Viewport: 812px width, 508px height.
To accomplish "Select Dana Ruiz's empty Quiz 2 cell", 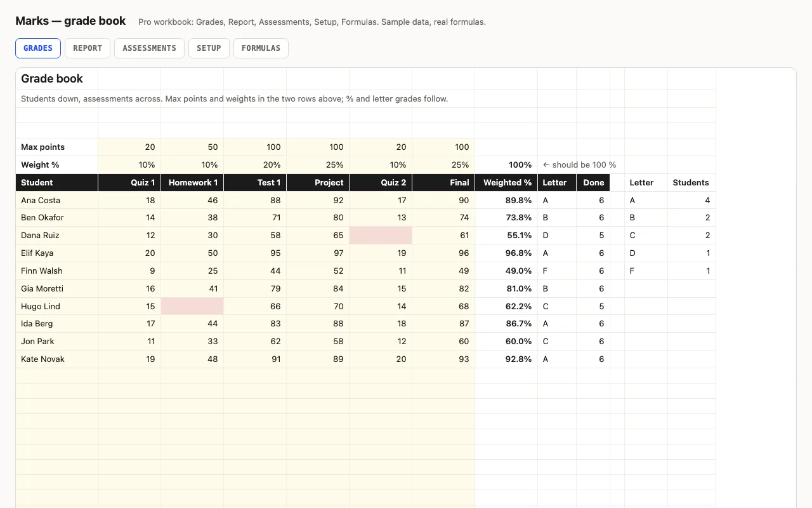I will tap(381, 236).
